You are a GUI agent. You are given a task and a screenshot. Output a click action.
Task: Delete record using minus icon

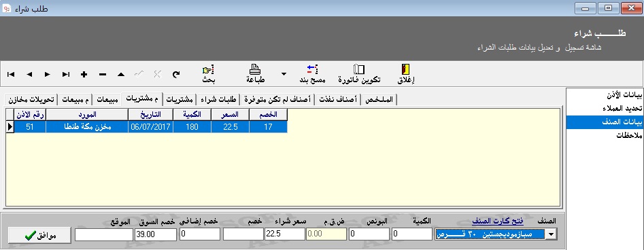coord(103,74)
